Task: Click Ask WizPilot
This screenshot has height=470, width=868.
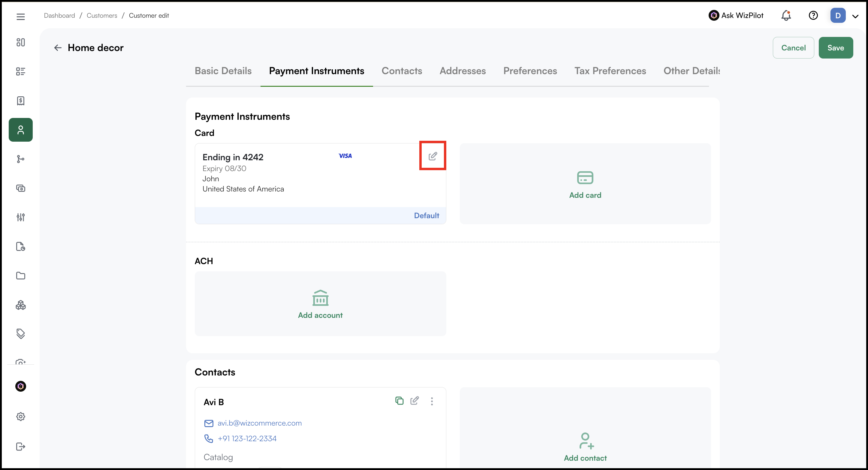Action: click(736, 16)
